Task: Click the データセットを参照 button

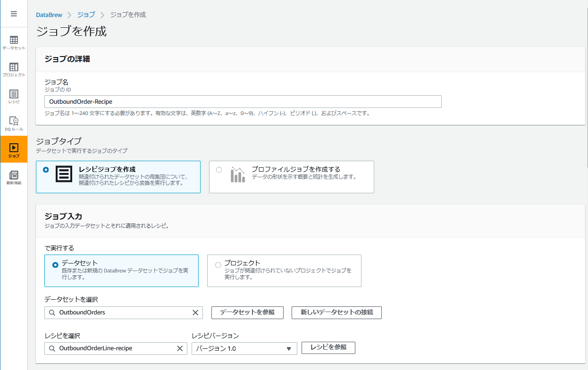Action: [247, 312]
